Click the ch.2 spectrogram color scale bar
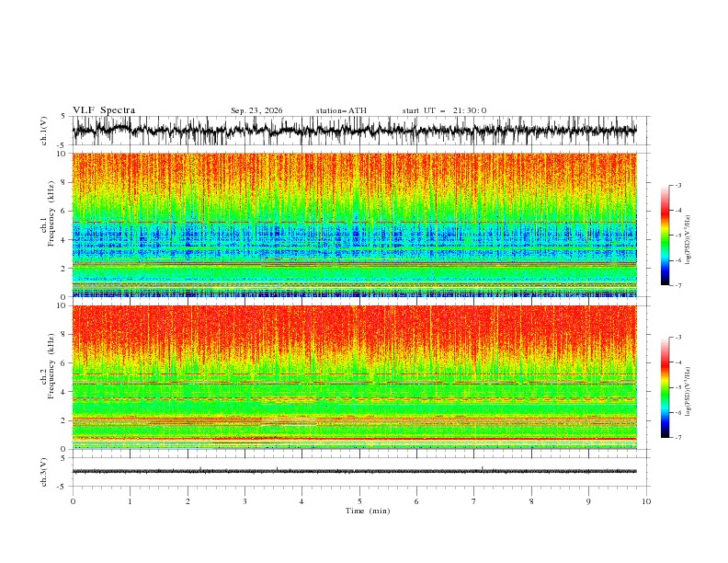Screen dimensions: 728x563 point(665,387)
